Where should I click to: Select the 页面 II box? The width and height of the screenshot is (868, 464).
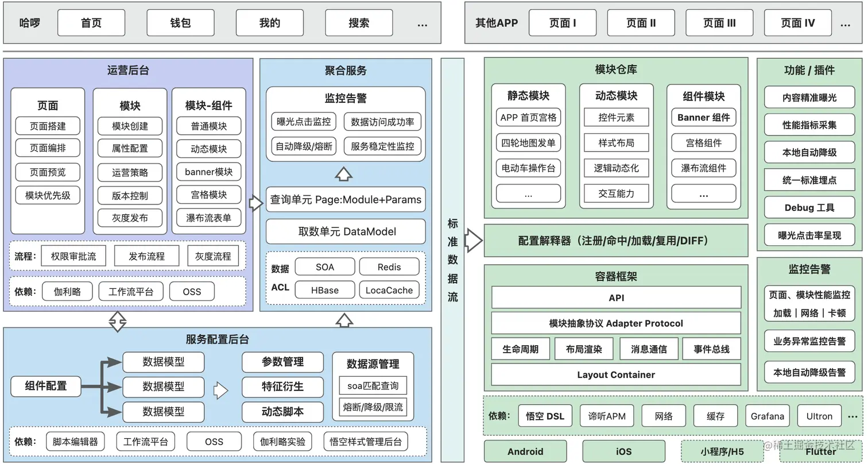click(x=641, y=23)
